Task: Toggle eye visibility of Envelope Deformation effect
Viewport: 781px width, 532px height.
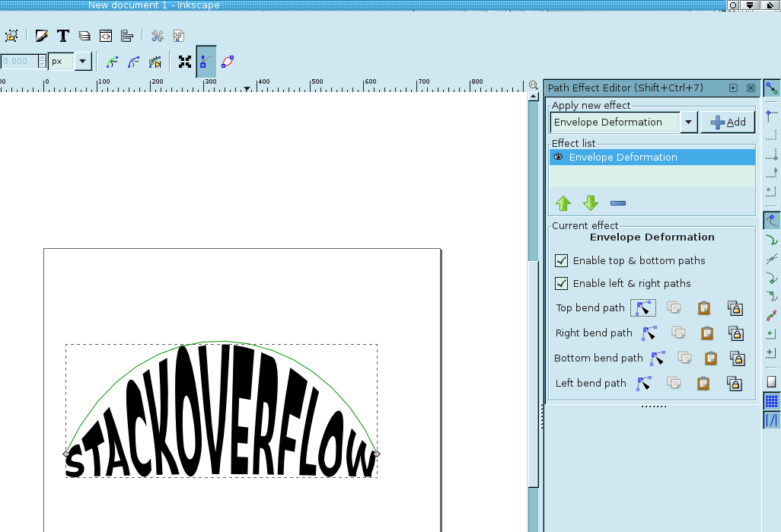Action: 558,157
